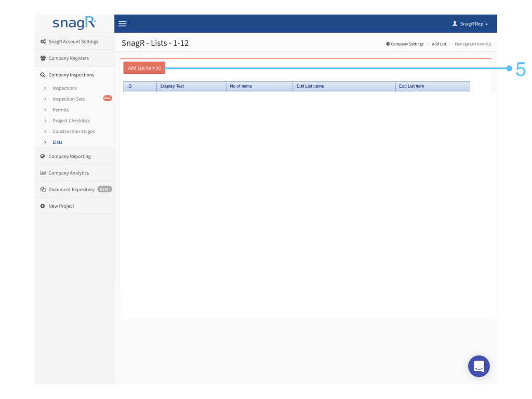Viewport: 532px width, 399px height.
Task: Open Inspection Sets submenu item
Action: pos(69,99)
